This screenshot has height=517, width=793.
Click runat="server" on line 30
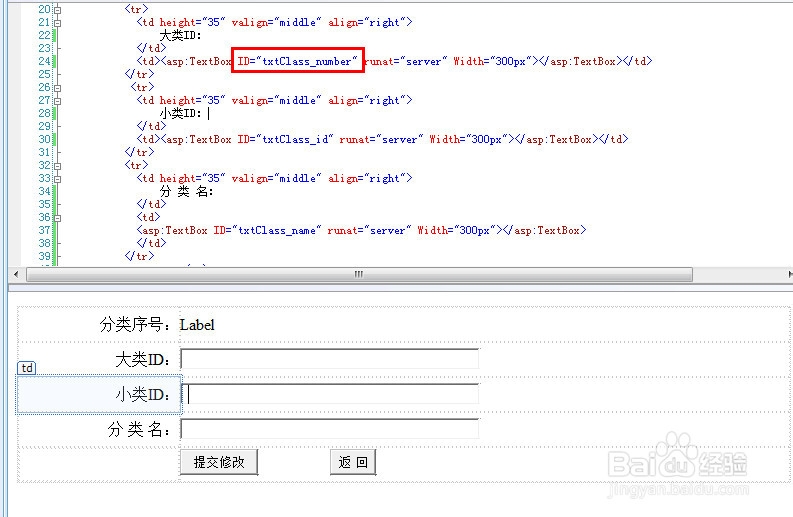pyautogui.click(x=381, y=139)
